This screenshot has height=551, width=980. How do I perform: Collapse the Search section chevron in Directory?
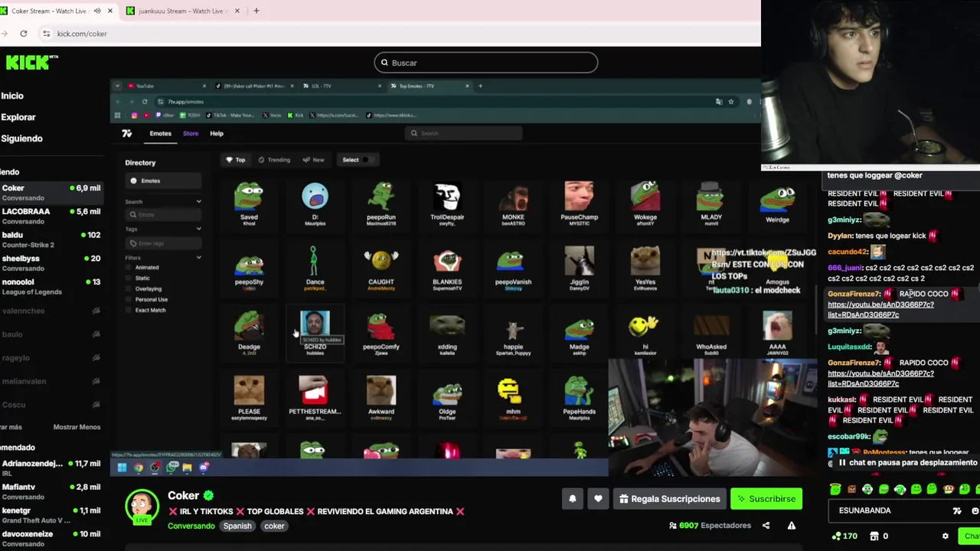(x=198, y=202)
